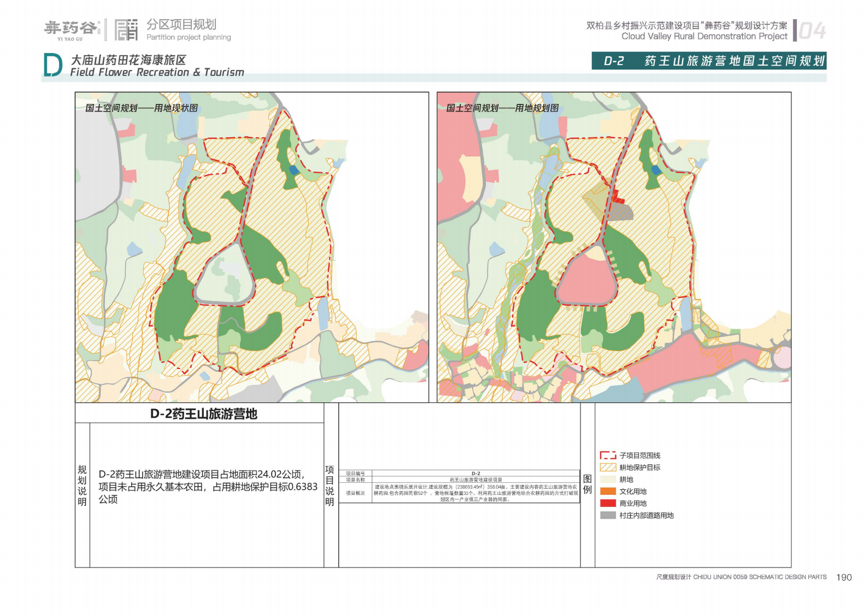Click the D-2 药王山旅游营地国土空间规划 banner
Screen dimensions: 868x614
[x=708, y=61]
